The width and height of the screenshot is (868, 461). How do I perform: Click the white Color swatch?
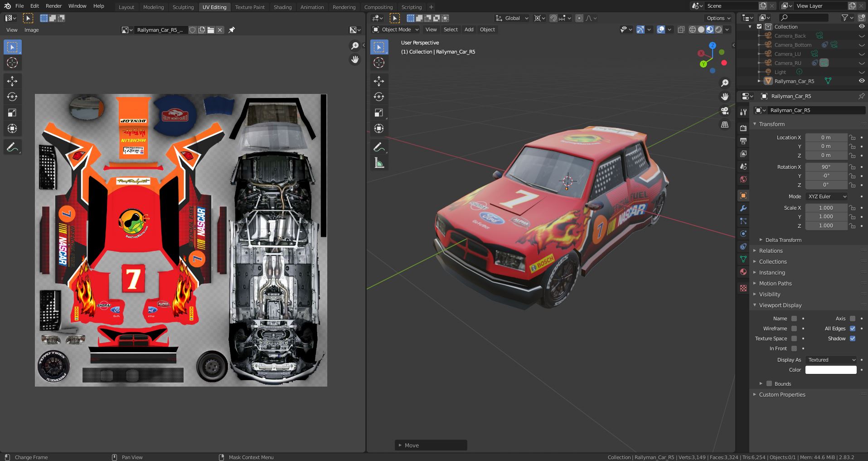click(830, 370)
